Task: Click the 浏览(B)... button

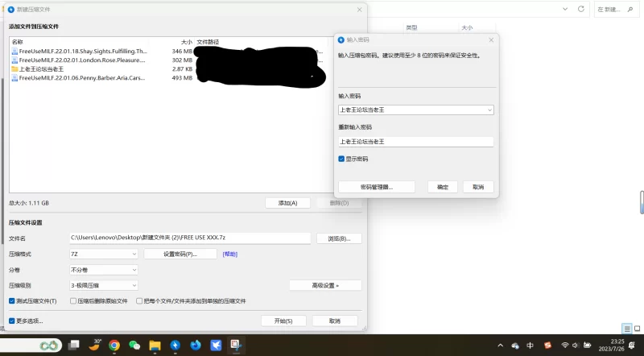Action: pyautogui.click(x=339, y=238)
